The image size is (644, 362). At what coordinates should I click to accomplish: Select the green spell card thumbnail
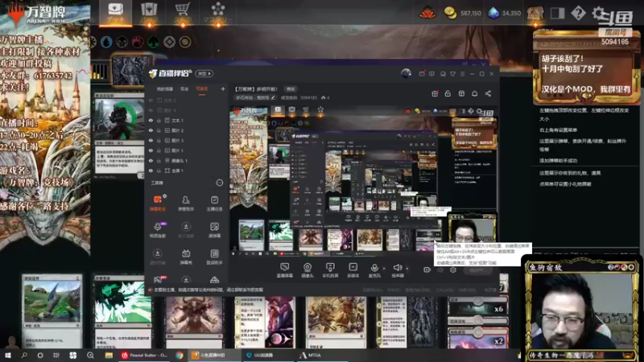click(x=122, y=311)
